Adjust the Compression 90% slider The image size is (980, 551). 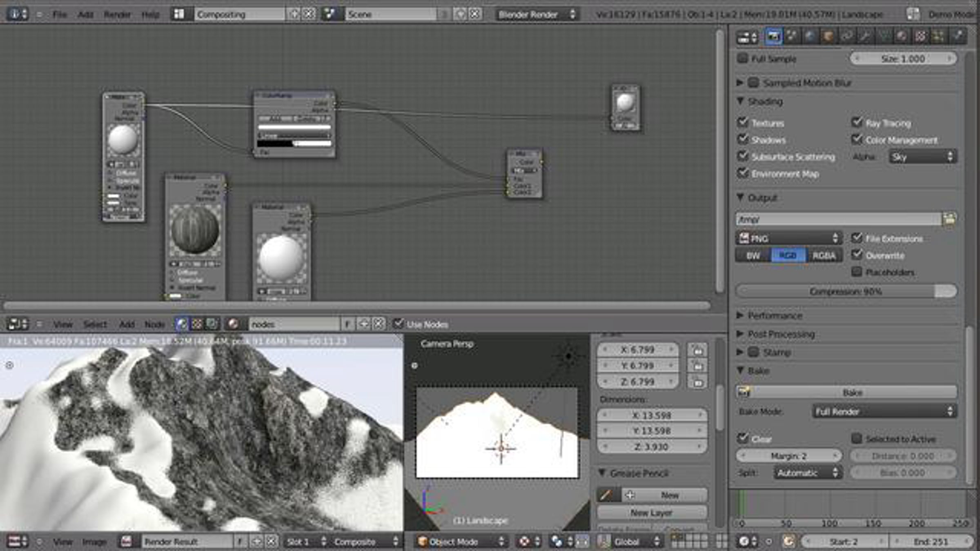click(846, 291)
